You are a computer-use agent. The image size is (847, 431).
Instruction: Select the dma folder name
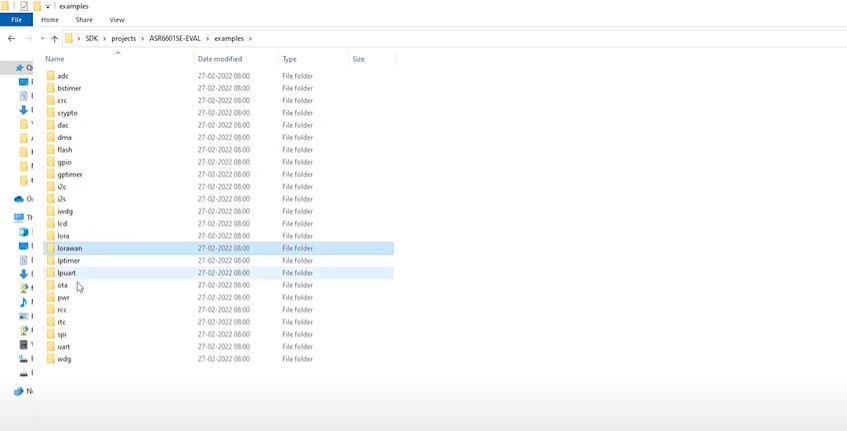pos(64,137)
